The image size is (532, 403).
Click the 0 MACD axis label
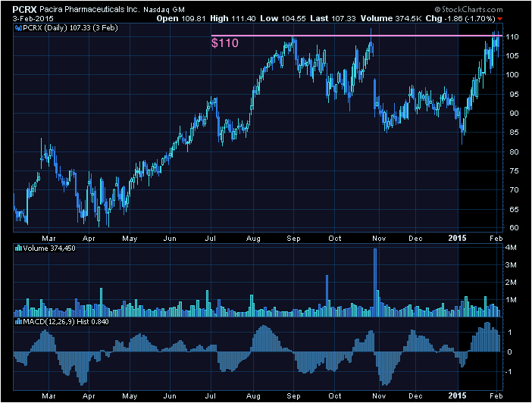click(x=509, y=351)
